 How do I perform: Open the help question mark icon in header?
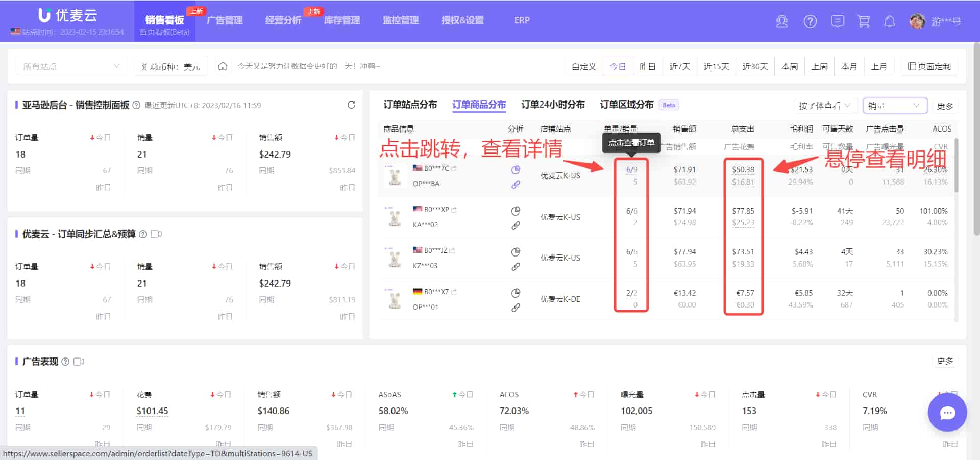tap(810, 21)
